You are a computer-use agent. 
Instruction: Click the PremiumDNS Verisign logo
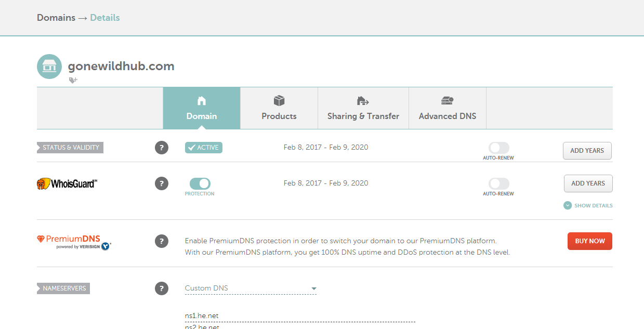point(74,242)
